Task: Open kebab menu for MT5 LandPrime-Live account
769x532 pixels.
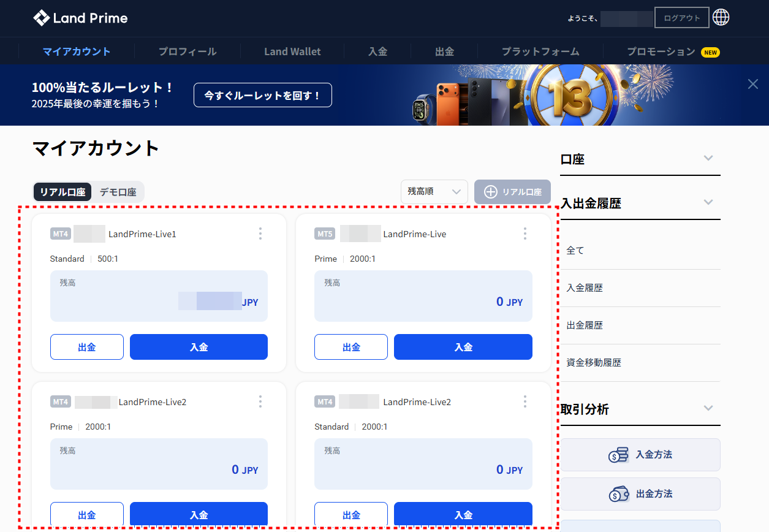Action: [525, 234]
